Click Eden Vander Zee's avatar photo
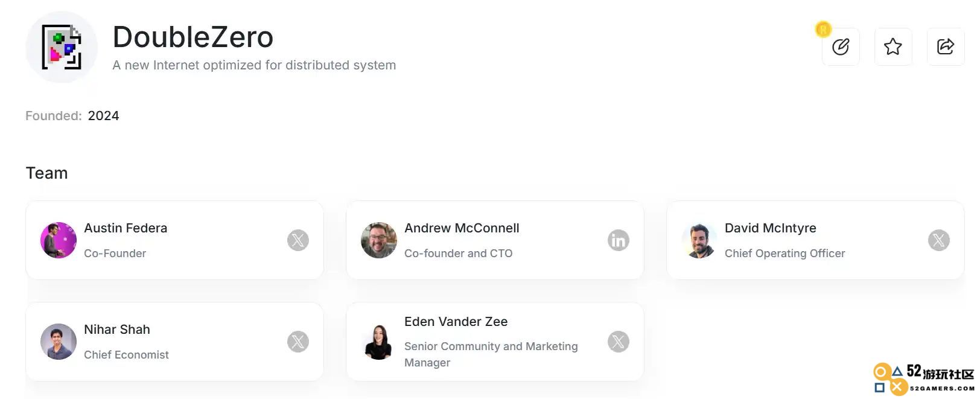The width and height of the screenshot is (980, 399). point(379,342)
